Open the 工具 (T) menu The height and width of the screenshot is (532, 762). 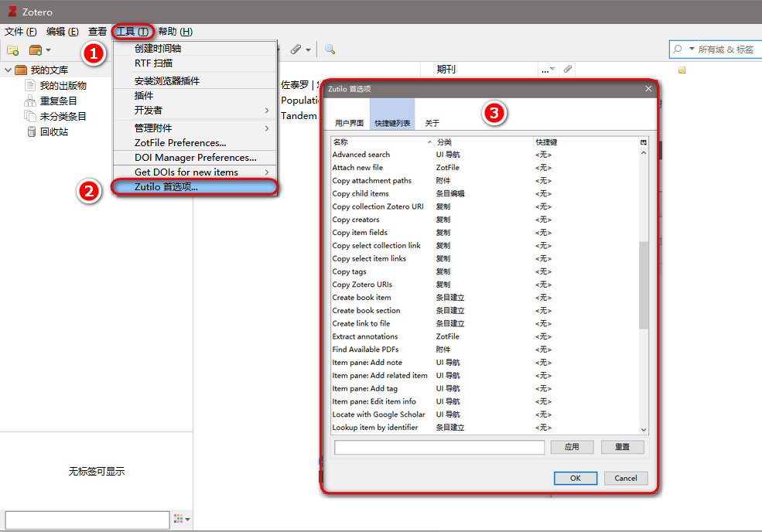[x=132, y=32]
